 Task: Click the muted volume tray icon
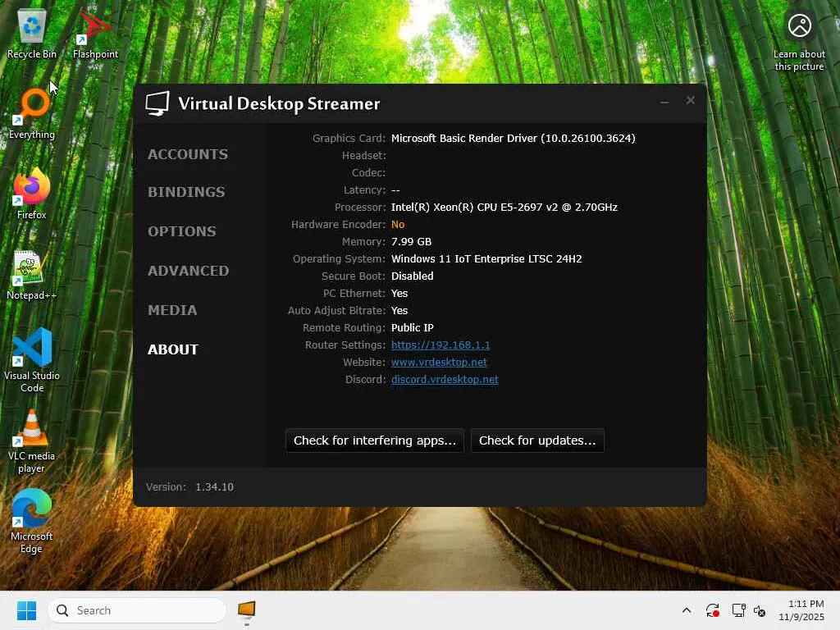coord(760,610)
